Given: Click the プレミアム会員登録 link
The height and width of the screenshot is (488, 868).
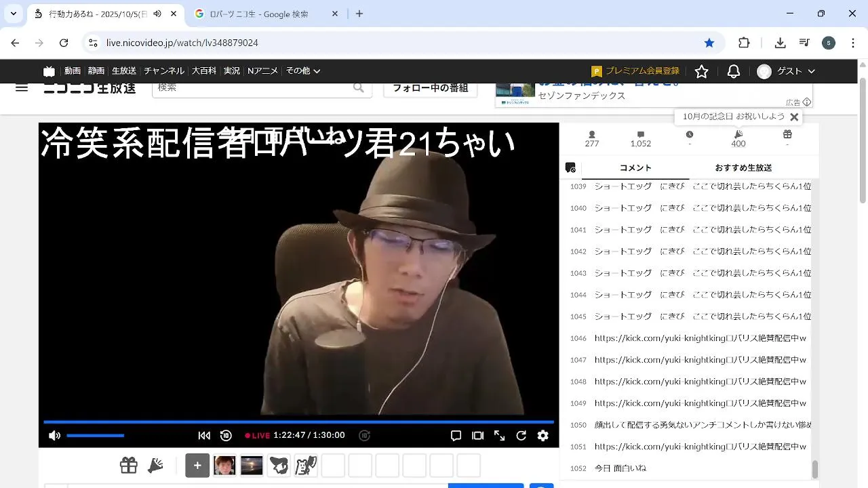Looking at the screenshot, I should 635,71.
